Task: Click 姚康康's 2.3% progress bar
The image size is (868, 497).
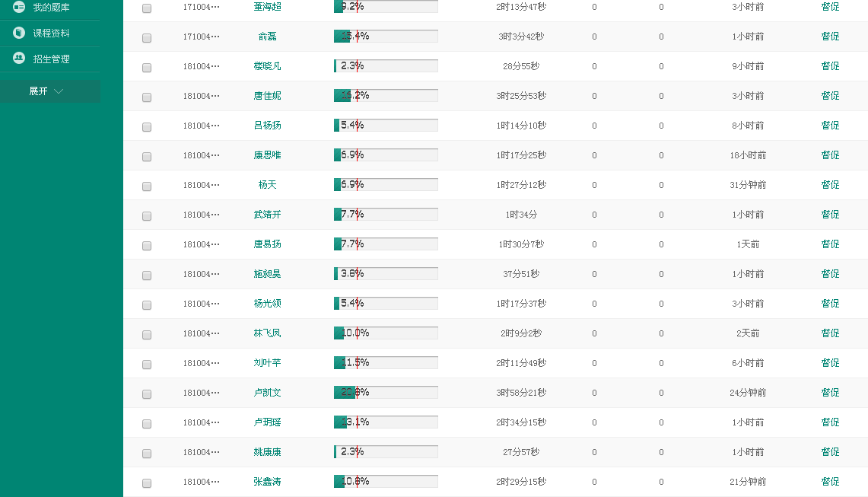Action: point(386,452)
